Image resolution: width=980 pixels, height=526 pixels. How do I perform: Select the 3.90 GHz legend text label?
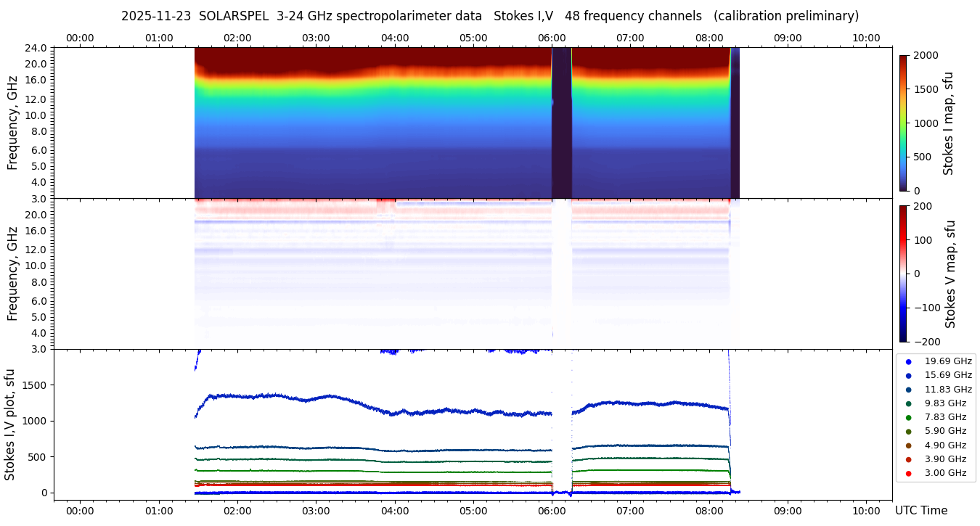(945, 459)
